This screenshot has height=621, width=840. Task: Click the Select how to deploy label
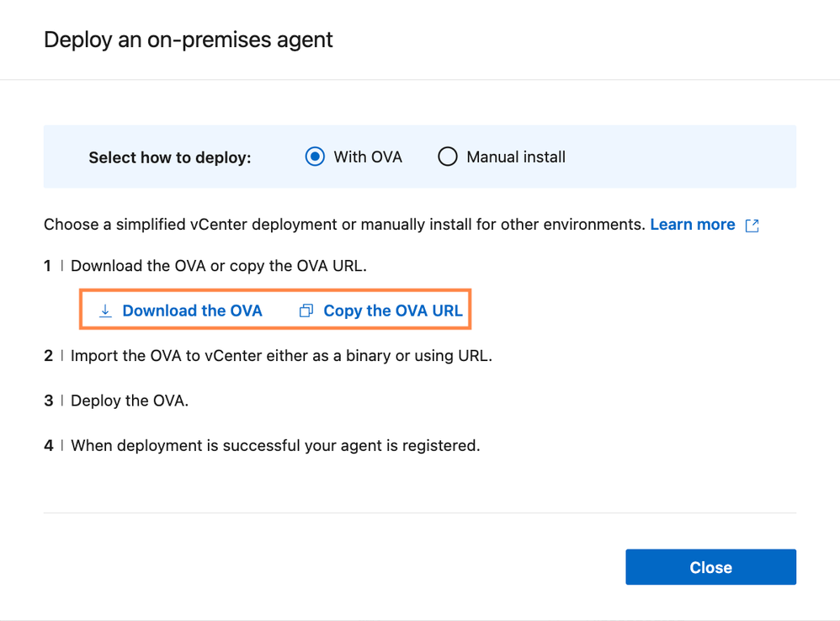coord(170,157)
